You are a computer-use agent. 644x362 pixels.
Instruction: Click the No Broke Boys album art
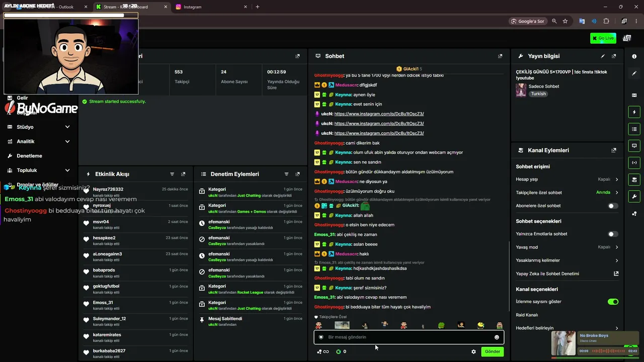pyautogui.click(x=563, y=343)
